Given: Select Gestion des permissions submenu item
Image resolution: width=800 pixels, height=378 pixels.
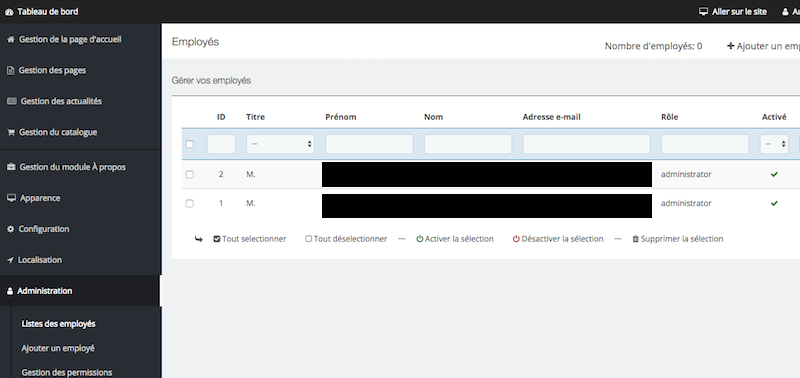Looking at the screenshot, I should (x=66, y=372).
